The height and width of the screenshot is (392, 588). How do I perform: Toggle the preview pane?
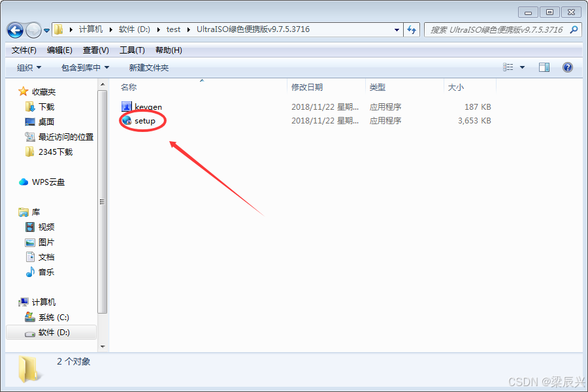[544, 67]
